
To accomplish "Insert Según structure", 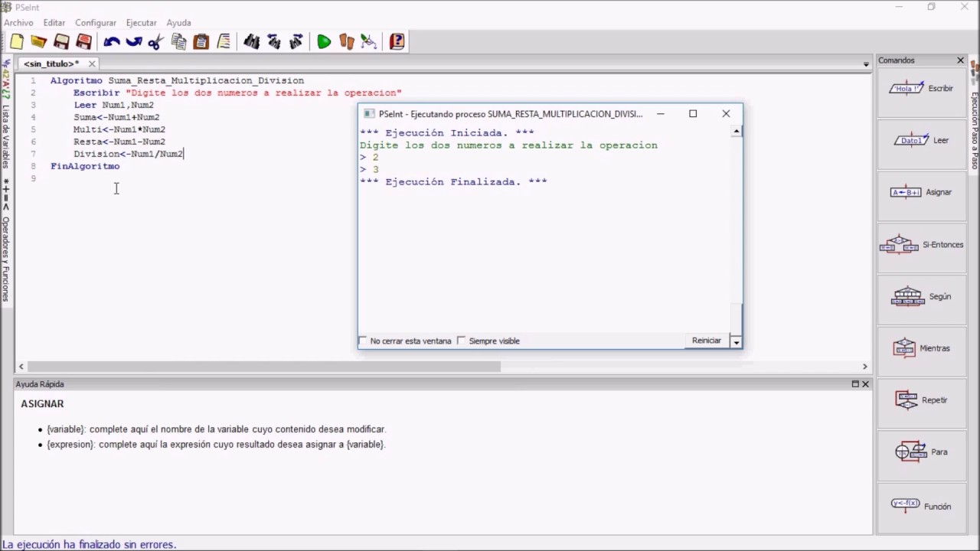I will pos(922,296).
